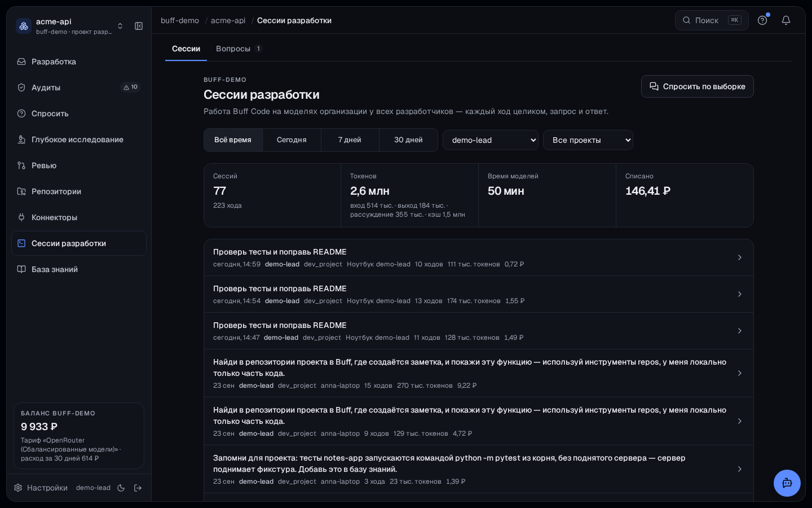Click the Настройки gear icon
The image size is (812, 508).
coord(18,488)
